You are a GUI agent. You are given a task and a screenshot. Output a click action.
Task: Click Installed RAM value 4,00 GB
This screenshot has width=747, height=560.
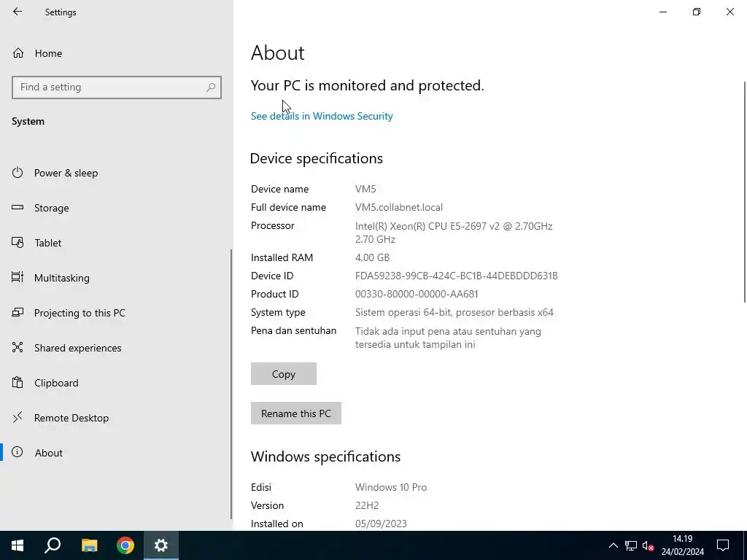pyautogui.click(x=373, y=257)
